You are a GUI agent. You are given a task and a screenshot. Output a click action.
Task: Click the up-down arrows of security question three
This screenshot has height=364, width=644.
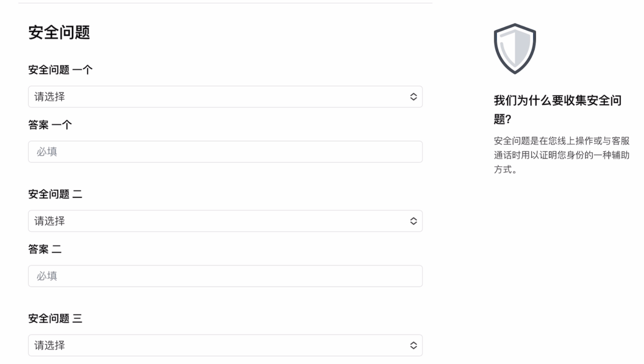(413, 345)
